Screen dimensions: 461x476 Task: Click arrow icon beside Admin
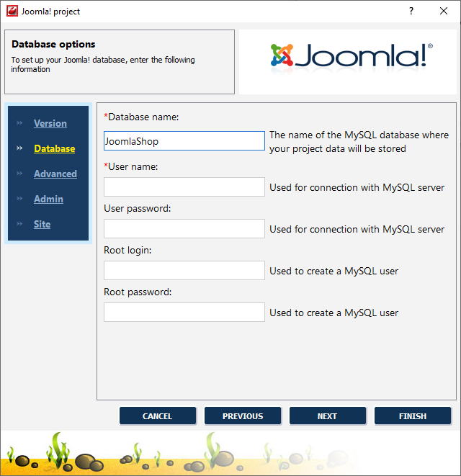[19, 199]
